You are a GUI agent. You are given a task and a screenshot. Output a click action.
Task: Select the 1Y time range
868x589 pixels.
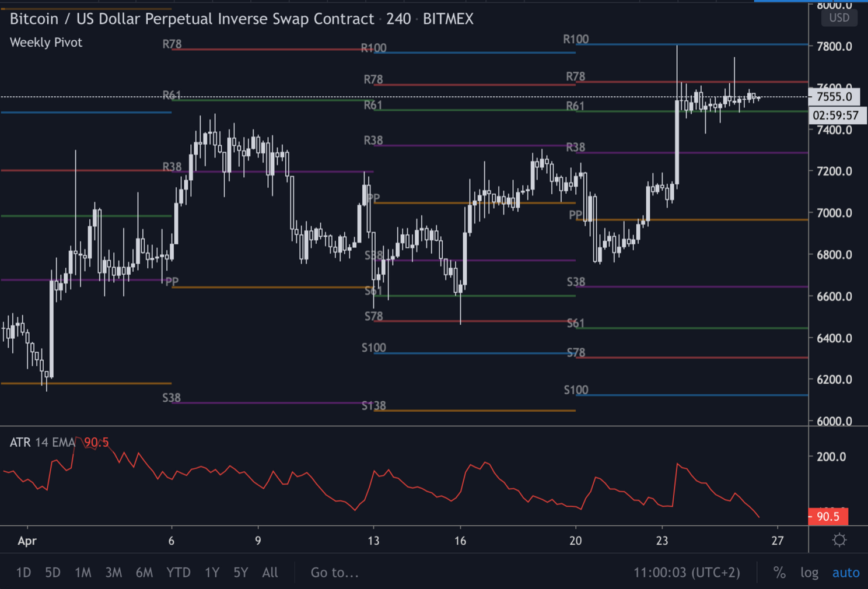pyautogui.click(x=212, y=573)
